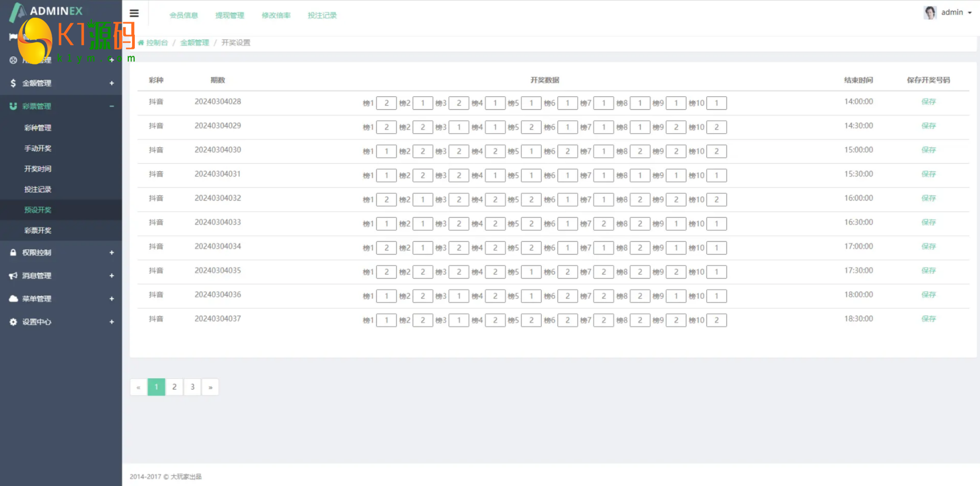
Task: Go to page 3 of results
Action: 192,387
